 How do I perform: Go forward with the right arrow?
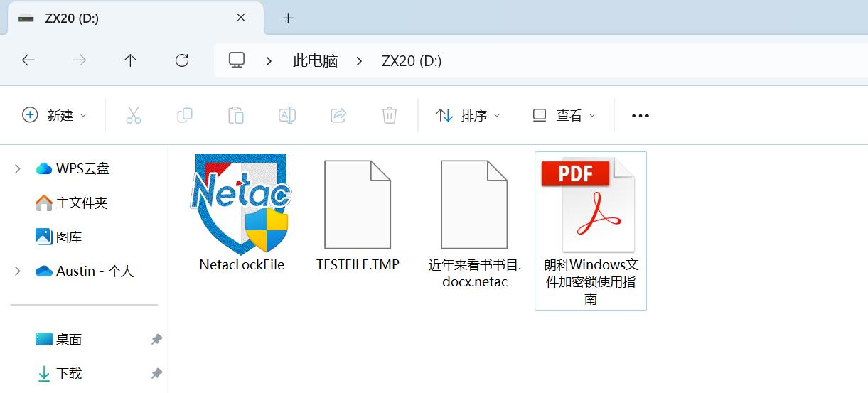(x=80, y=60)
